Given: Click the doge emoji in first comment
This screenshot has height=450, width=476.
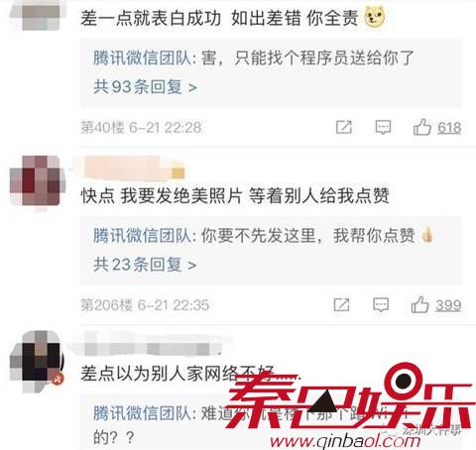Looking at the screenshot, I should coord(375,17).
